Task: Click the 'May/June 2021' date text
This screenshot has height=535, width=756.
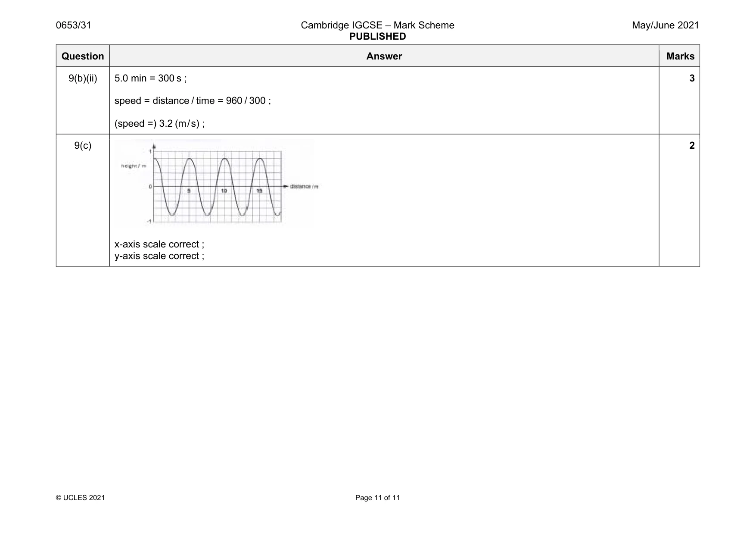Action: tap(665, 25)
